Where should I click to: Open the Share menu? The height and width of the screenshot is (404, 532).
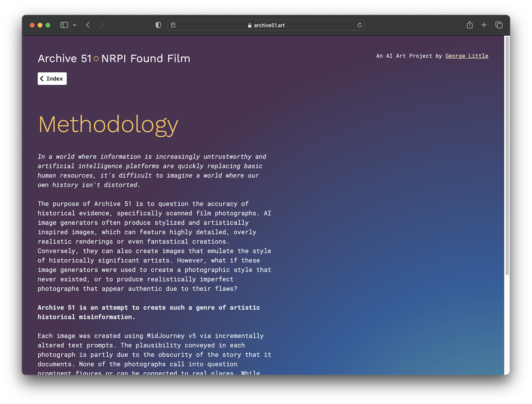coord(470,25)
